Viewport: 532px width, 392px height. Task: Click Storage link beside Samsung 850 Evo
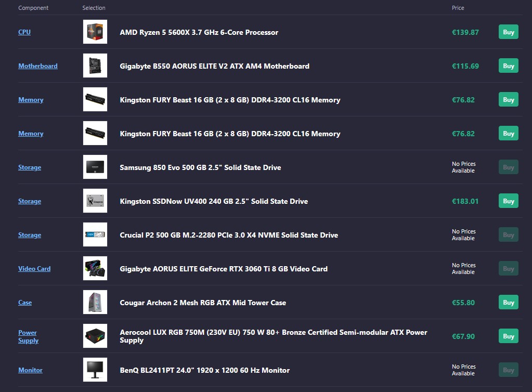(30, 167)
